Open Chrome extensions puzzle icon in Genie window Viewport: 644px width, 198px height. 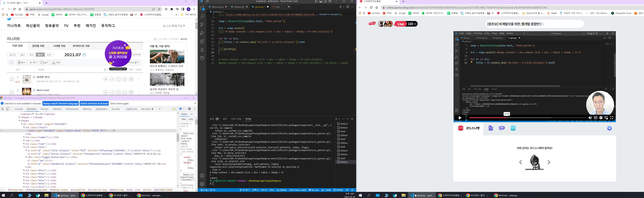(x=172, y=9)
